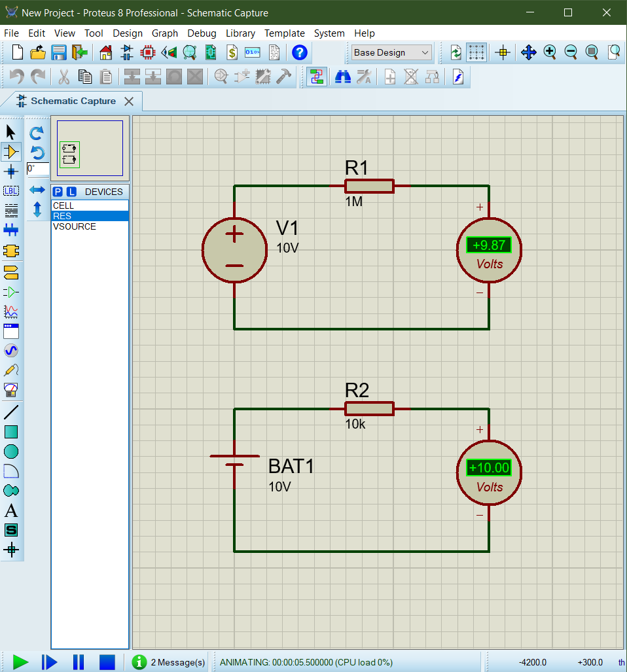Click the overview window thumbnail
Image resolution: width=627 pixels, height=672 pixels.
[90, 149]
